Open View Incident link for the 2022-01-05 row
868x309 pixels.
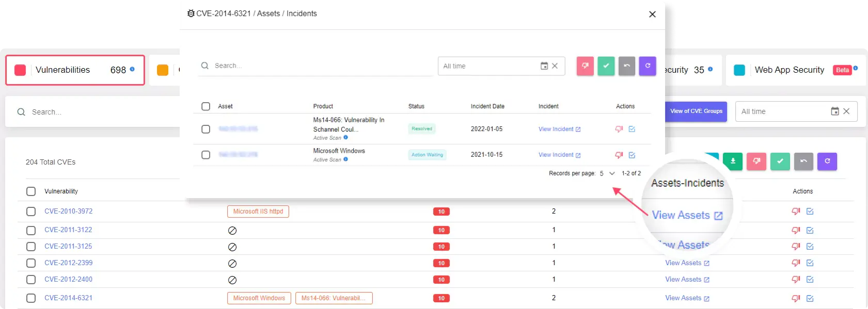pos(560,129)
